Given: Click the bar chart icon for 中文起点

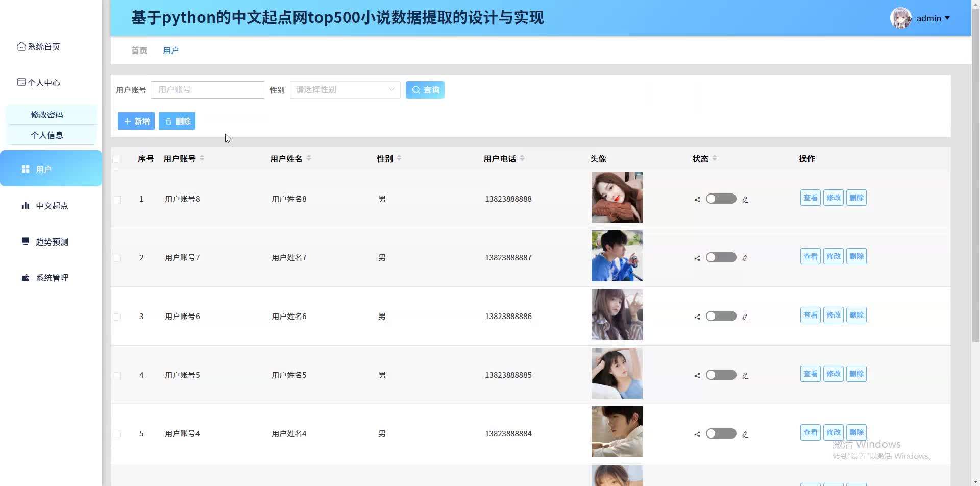Looking at the screenshot, I should 26,206.
